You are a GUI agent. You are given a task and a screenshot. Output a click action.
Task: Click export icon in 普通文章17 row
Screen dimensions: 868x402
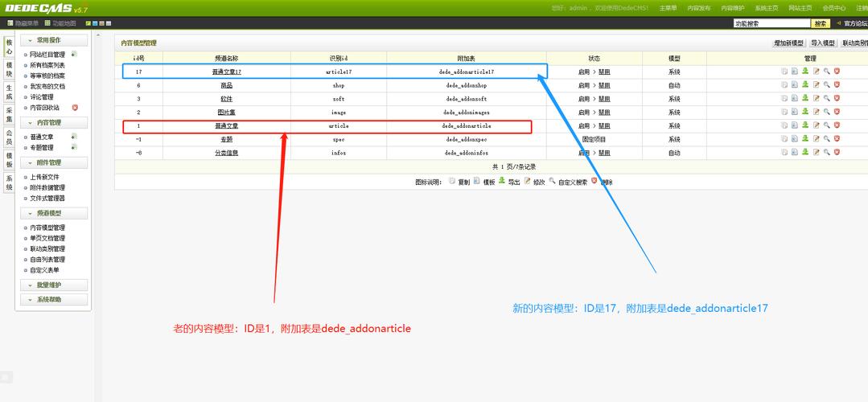805,71
